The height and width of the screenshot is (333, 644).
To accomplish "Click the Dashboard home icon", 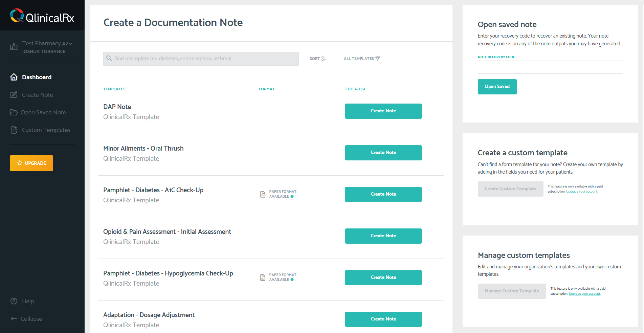I will (14, 77).
